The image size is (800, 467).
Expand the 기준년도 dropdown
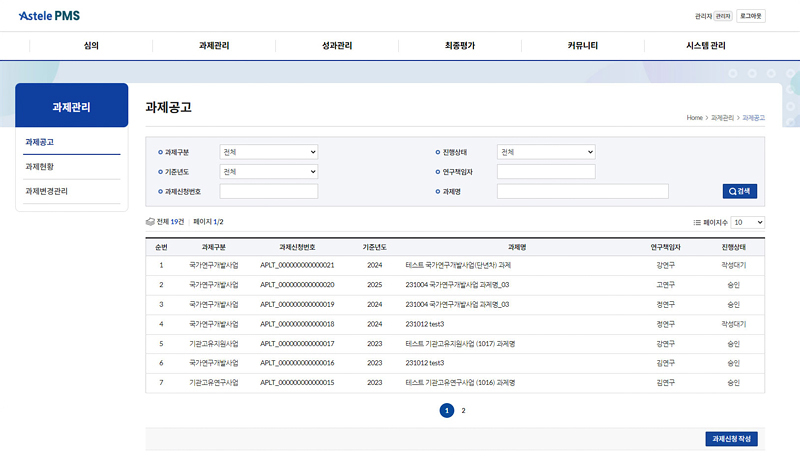[x=268, y=171]
